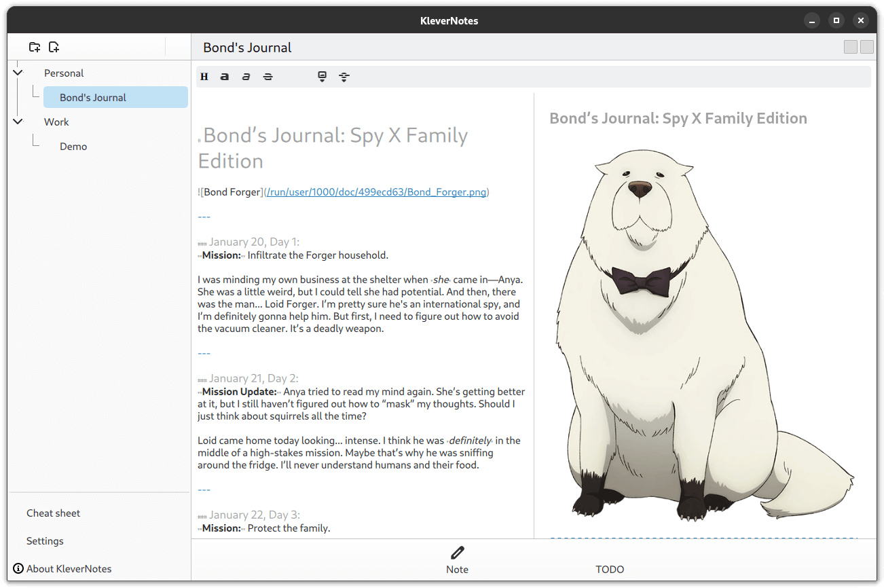Screen dimensions: 884x588
Task: Click the create new category folder icon
Action: (x=35, y=47)
